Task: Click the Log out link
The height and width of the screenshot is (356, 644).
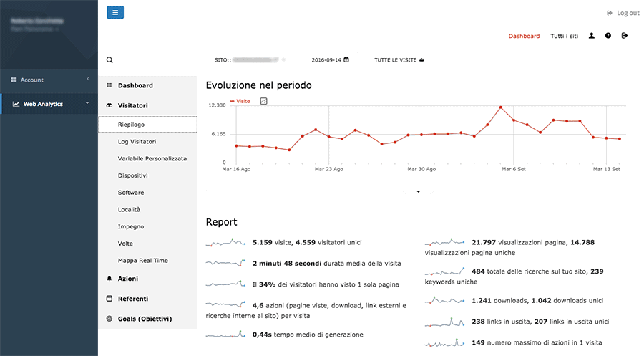Action: pyautogui.click(x=623, y=13)
